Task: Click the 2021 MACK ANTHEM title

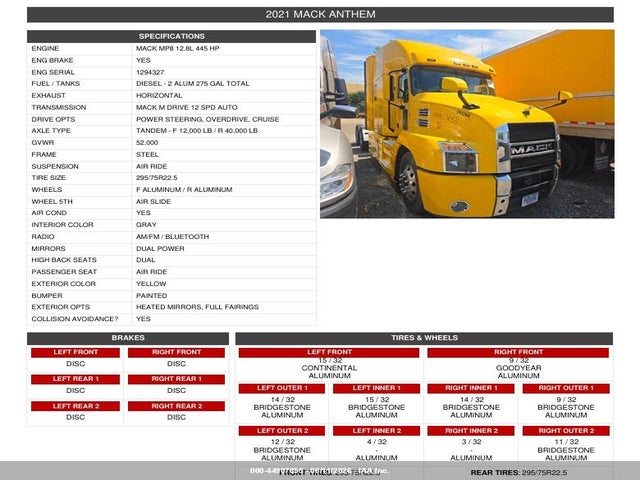Action: (320, 14)
